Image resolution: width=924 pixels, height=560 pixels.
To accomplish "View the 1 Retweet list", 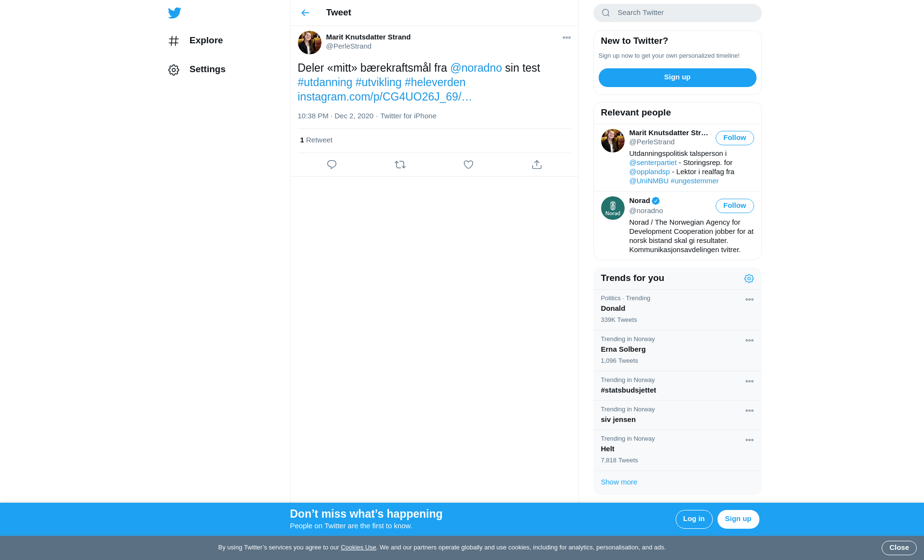I will click(316, 140).
